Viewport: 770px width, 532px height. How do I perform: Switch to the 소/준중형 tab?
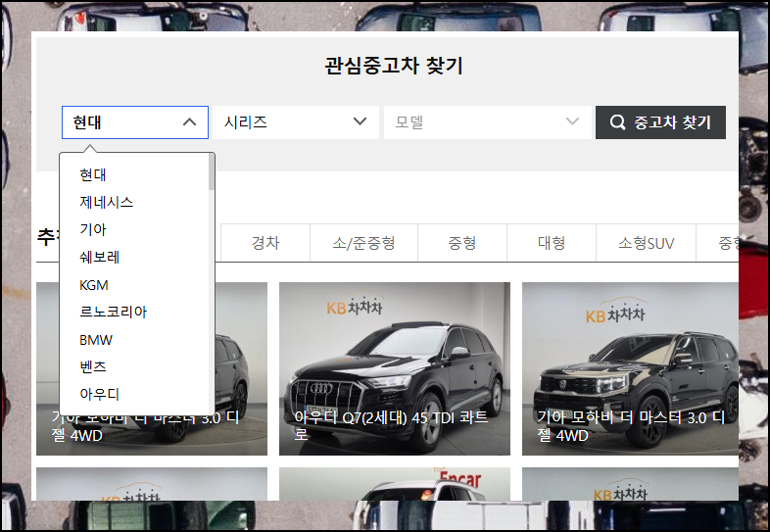(363, 243)
